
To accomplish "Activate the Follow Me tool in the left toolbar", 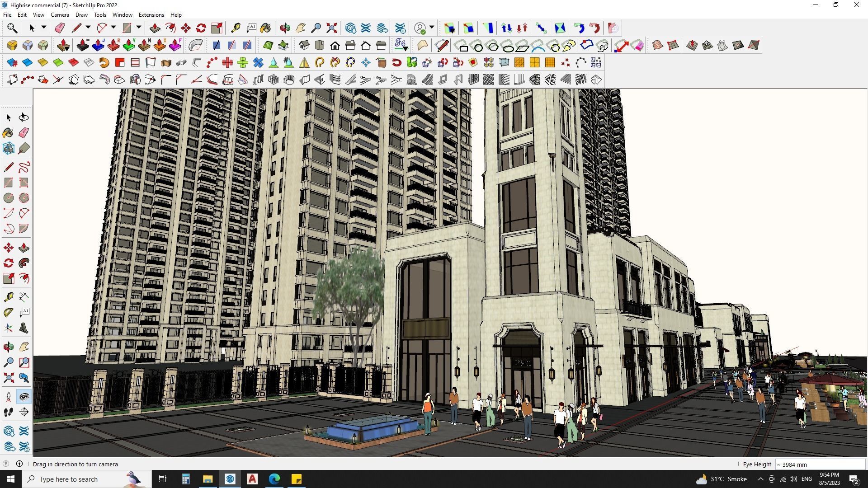I will click(x=24, y=263).
